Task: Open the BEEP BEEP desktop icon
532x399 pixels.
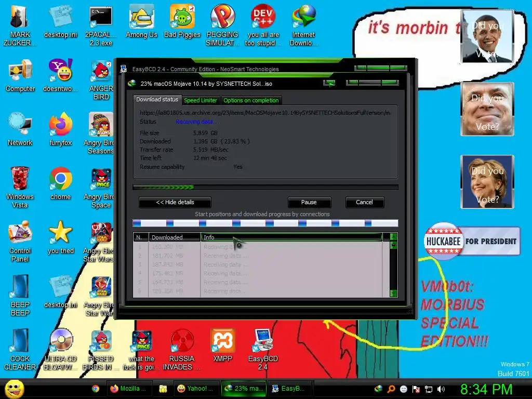Action: click(20, 296)
